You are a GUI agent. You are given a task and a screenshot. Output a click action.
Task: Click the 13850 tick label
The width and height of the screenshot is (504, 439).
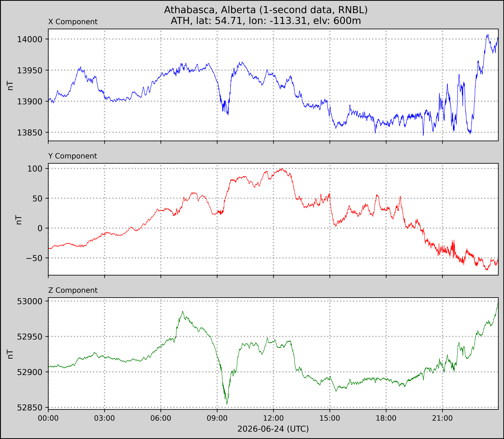30,133
